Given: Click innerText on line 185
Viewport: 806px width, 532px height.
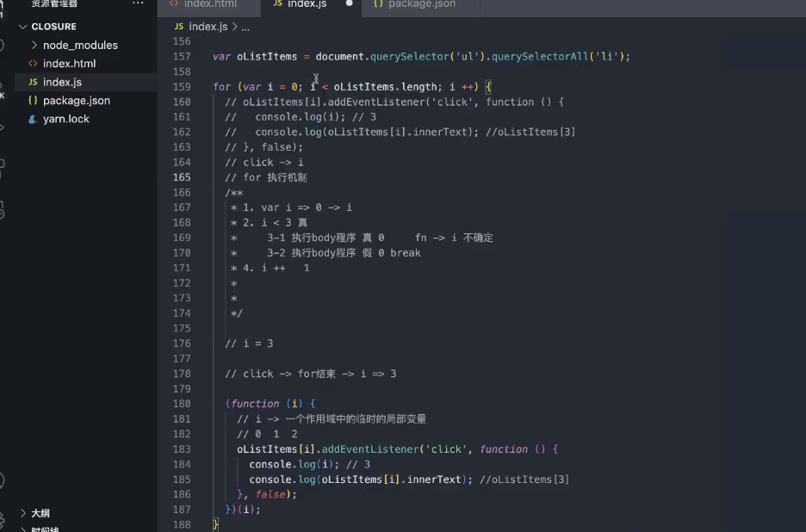Looking at the screenshot, I should (x=434, y=479).
